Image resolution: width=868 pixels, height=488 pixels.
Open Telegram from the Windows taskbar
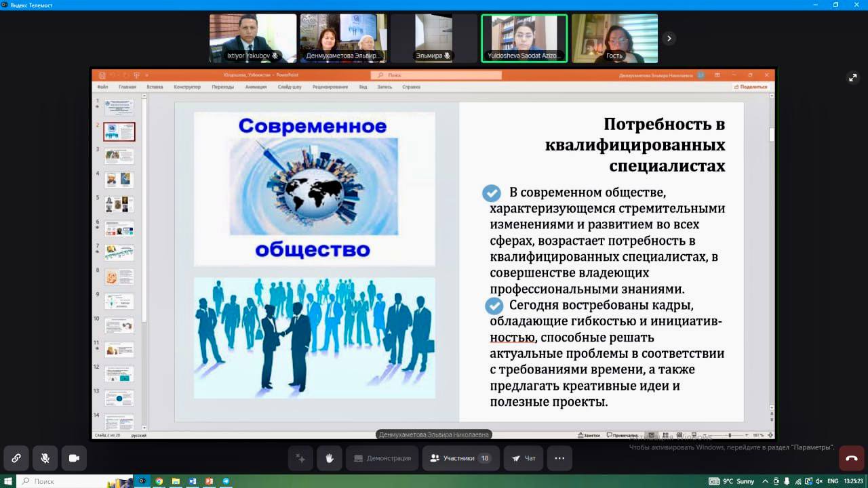point(226,481)
